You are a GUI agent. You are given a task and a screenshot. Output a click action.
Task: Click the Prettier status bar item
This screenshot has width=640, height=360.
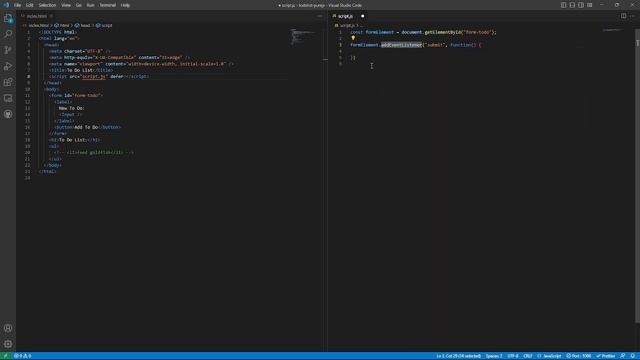[x=607, y=356]
